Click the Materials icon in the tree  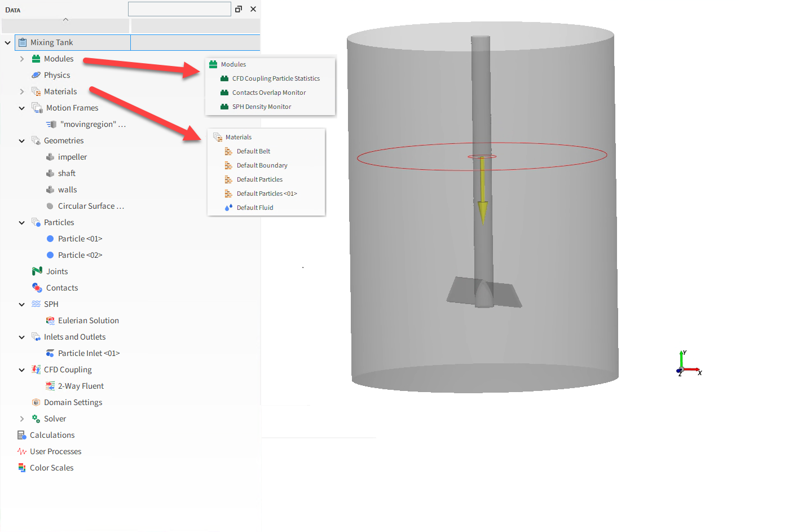click(36, 91)
